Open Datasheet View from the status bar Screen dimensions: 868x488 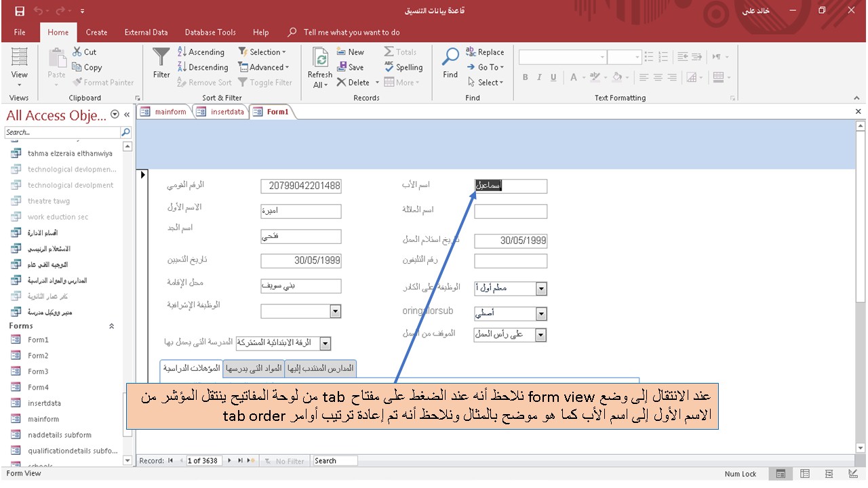(x=804, y=473)
